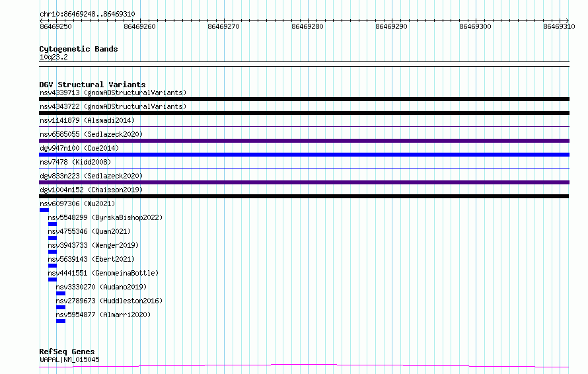Viewport: 588px width, 374px height.
Task: Click nsv6097306 (Wu2021) label
Action: [77, 204]
